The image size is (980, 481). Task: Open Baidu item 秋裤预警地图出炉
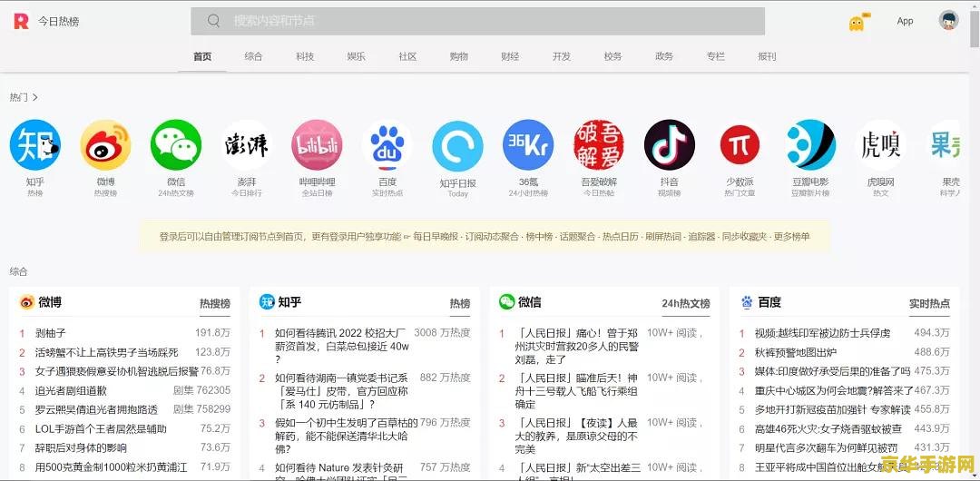(x=796, y=352)
